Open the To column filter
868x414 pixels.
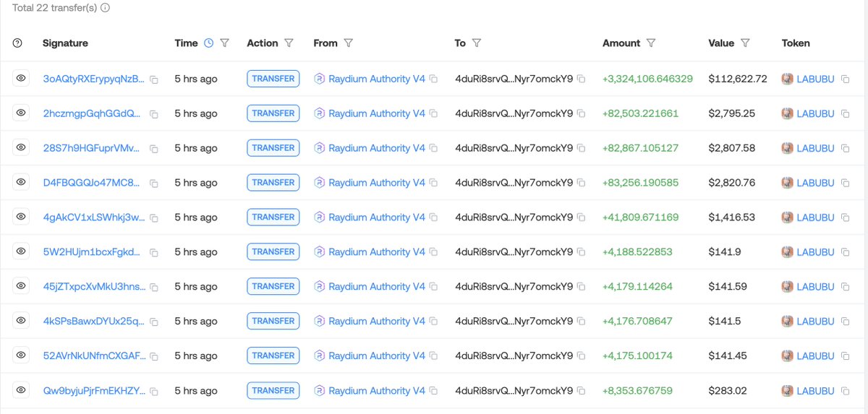tap(477, 43)
